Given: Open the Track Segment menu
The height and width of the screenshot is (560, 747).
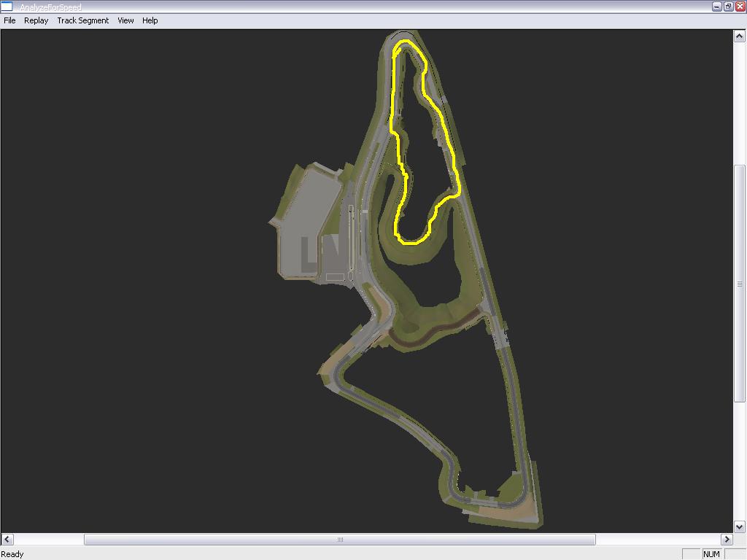Looking at the screenshot, I should [x=83, y=20].
